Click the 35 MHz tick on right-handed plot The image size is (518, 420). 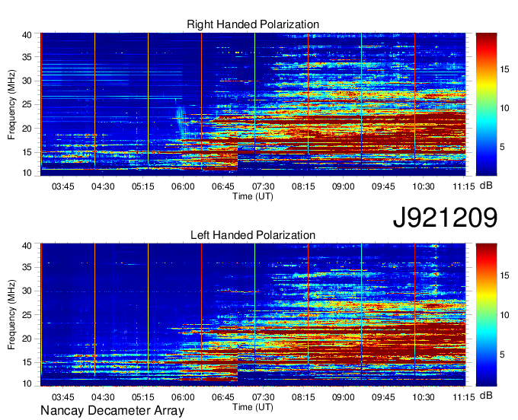coord(27,57)
